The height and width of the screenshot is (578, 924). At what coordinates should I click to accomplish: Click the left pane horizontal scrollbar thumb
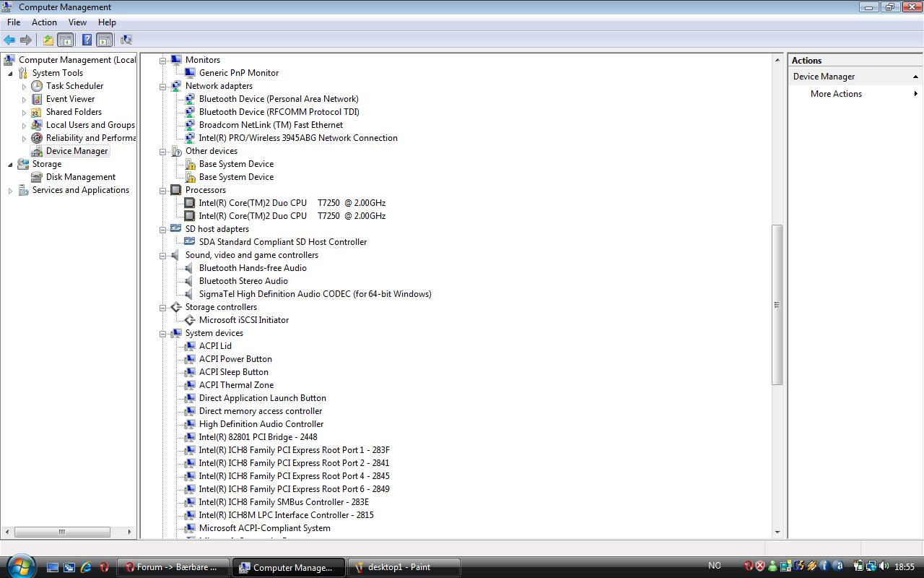pyautogui.click(x=62, y=532)
